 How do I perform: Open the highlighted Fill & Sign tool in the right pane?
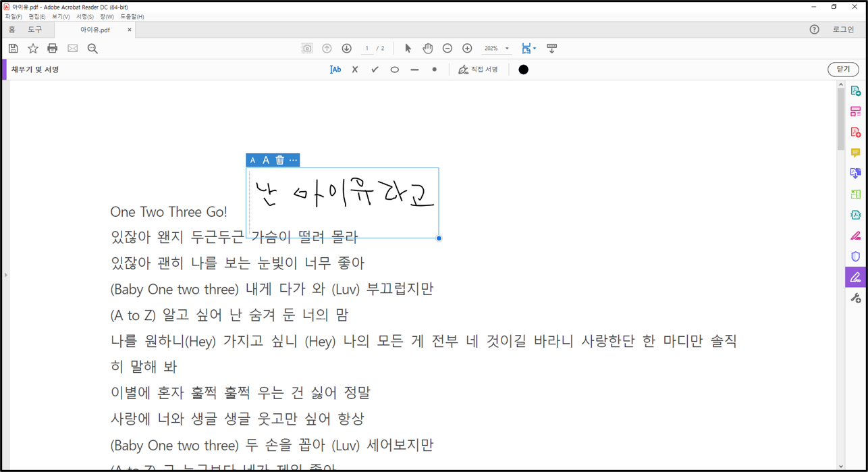[x=855, y=278]
